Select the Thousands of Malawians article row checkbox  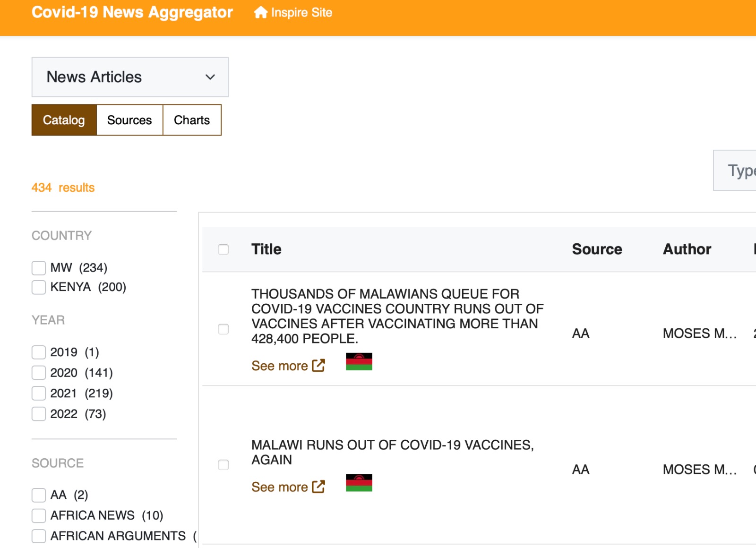coord(223,329)
